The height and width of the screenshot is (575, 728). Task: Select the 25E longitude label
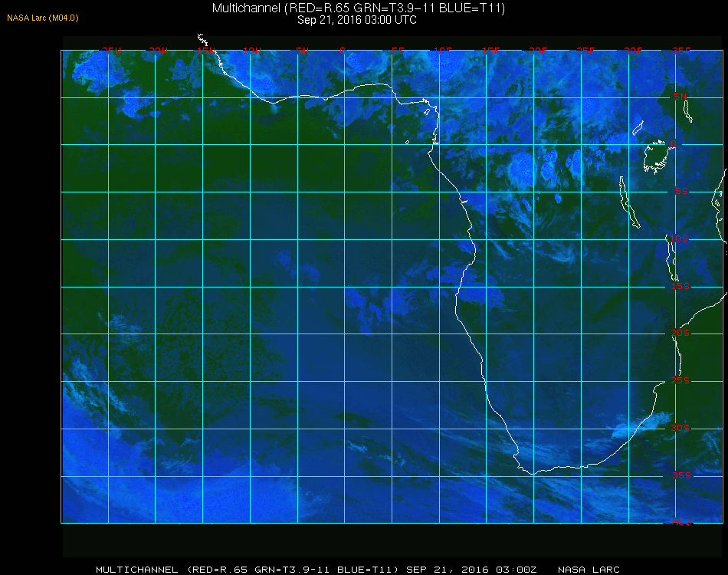click(x=585, y=51)
